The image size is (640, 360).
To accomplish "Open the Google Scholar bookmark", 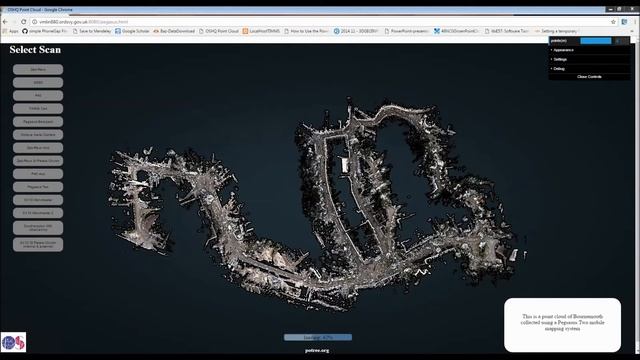I will coord(132,31).
